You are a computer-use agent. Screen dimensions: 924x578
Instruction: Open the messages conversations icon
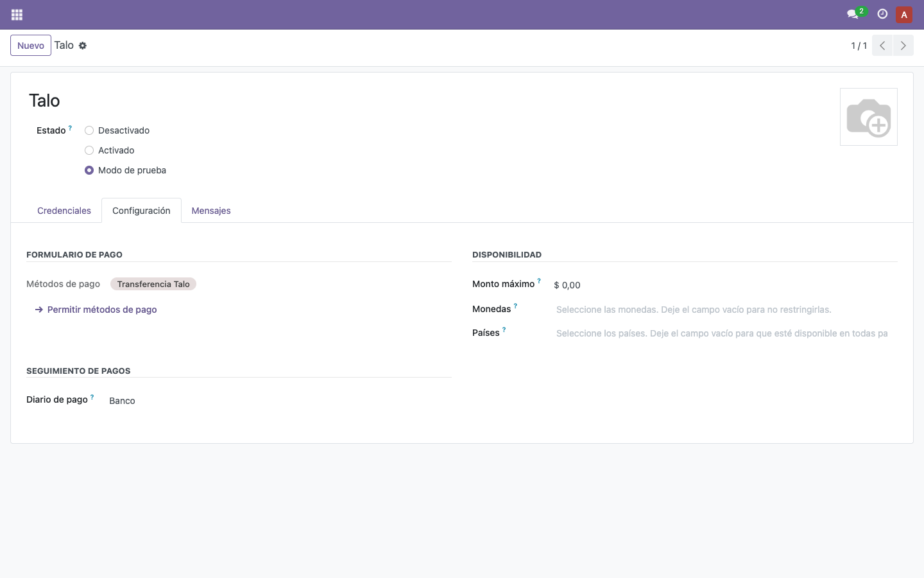853,14
